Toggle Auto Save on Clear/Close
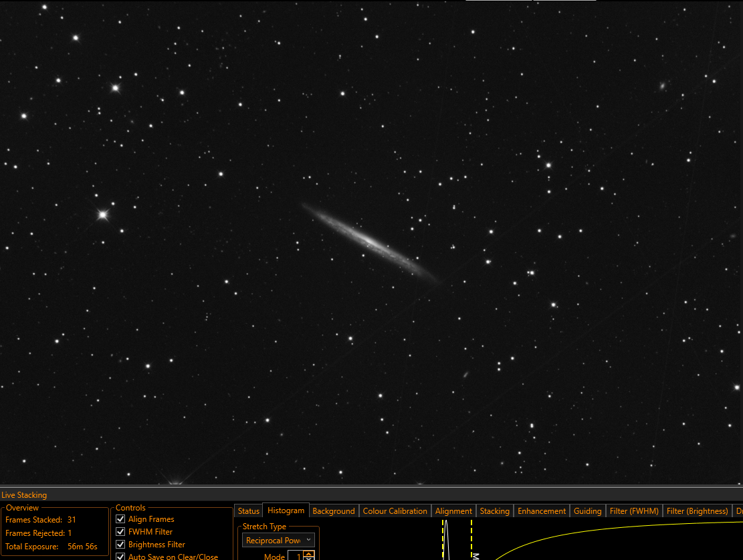This screenshot has height=560, width=743. tap(120, 557)
